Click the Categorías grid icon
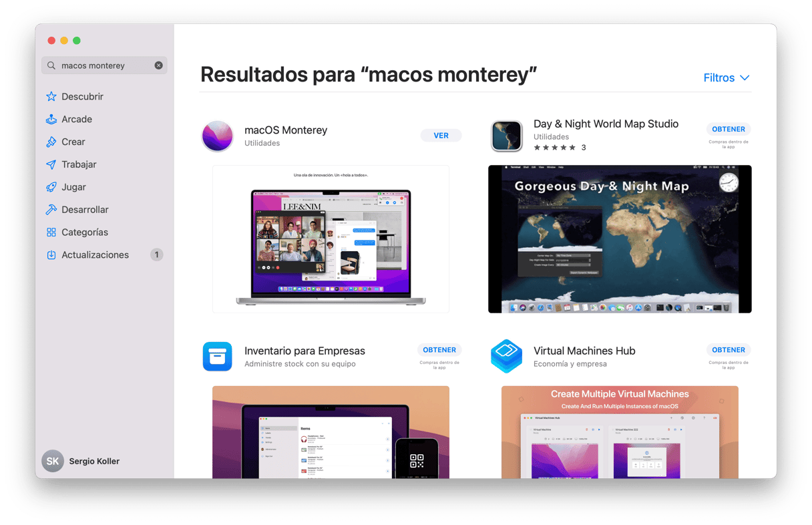The height and width of the screenshot is (525, 812). tap(51, 232)
